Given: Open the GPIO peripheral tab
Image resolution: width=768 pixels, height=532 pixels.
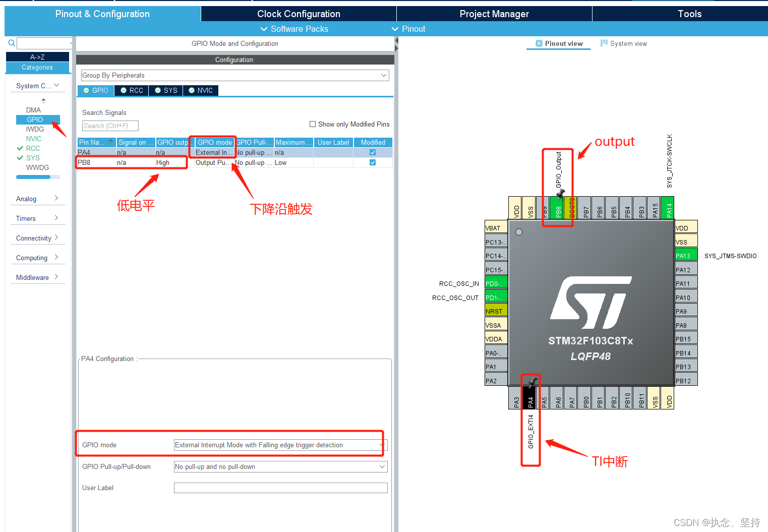Looking at the screenshot, I should click(x=96, y=90).
